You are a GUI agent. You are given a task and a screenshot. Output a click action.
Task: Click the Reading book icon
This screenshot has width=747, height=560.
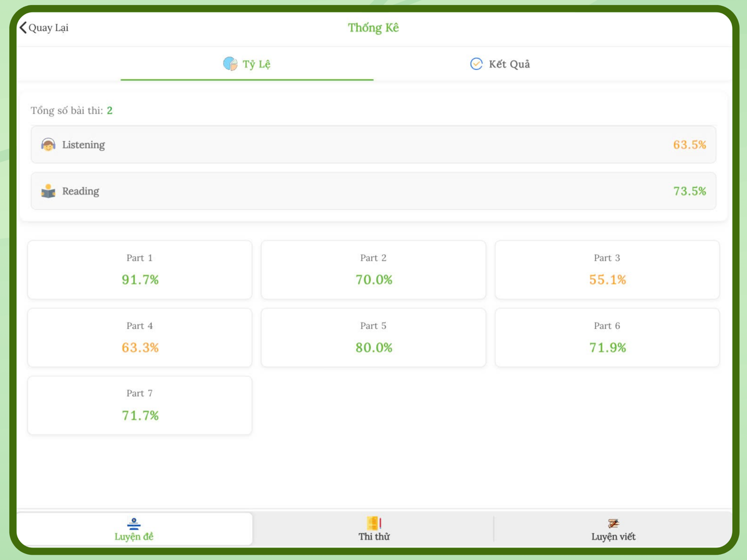coord(48,191)
